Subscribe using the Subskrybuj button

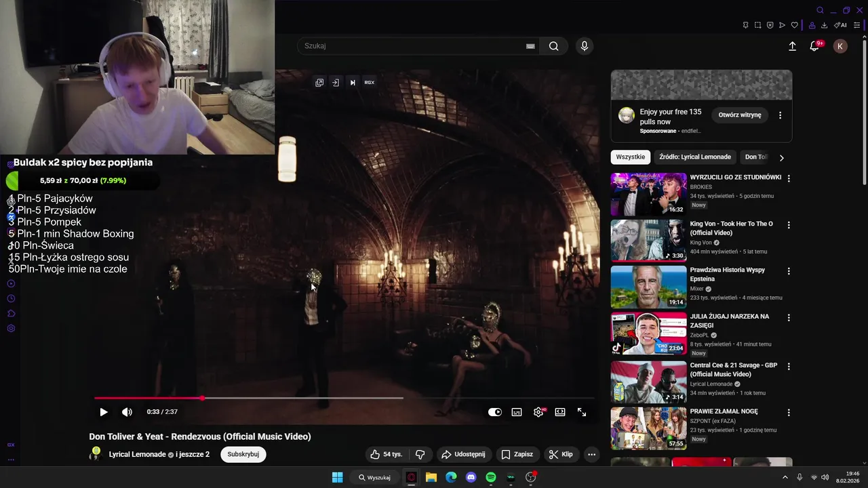[243, 454]
